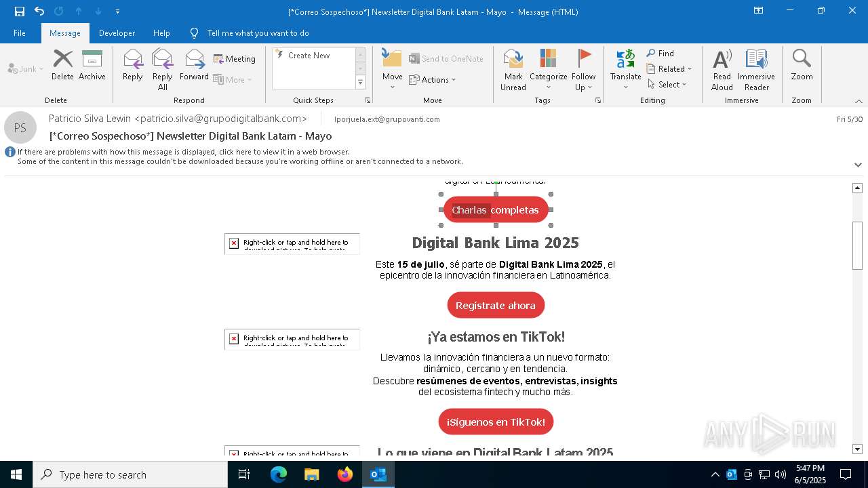The width and height of the screenshot is (868, 488).
Task: Switch to the Message tab
Action: 65,33
